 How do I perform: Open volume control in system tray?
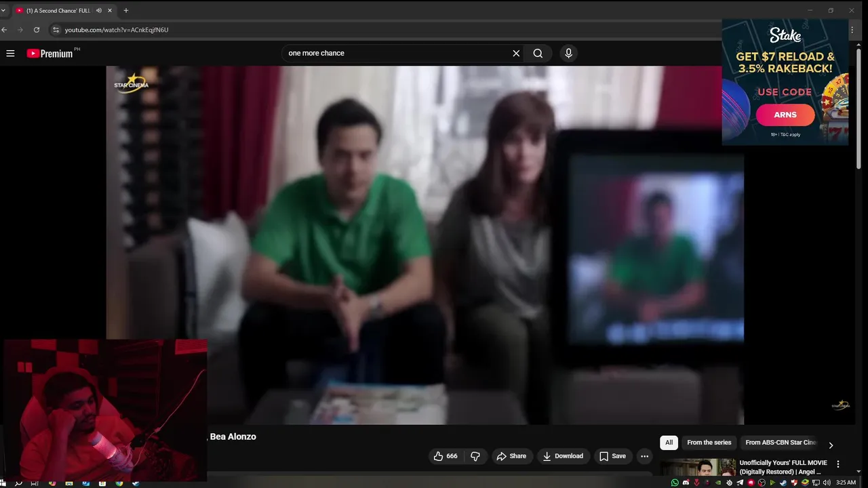(x=827, y=483)
